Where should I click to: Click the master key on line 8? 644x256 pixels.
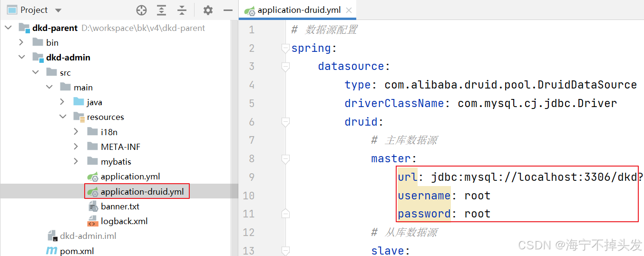click(x=391, y=158)
